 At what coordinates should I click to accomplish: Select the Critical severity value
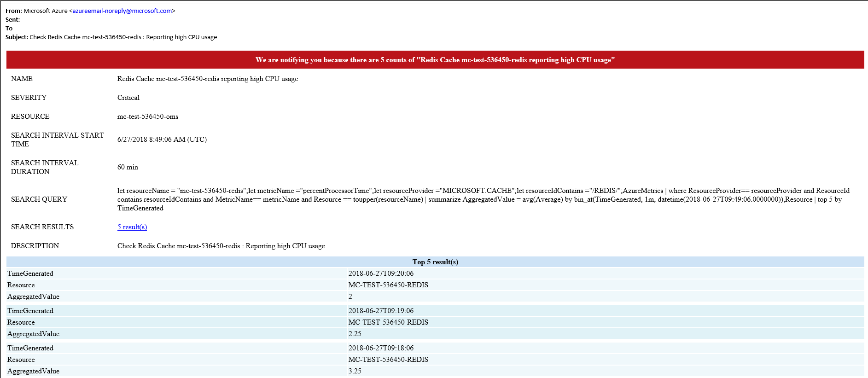[x=128, y=98]
